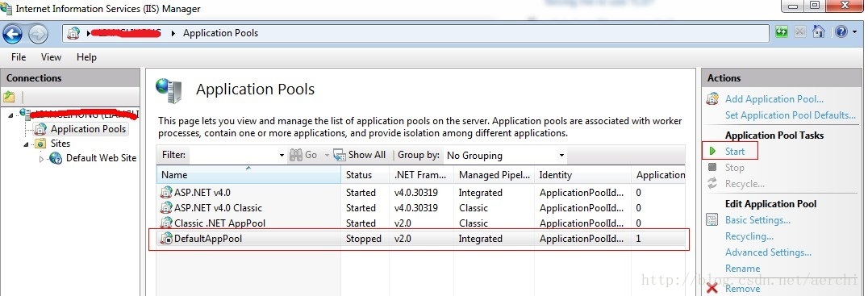
Task: Sort by the Identity column header
Action: tap(583, 175)
